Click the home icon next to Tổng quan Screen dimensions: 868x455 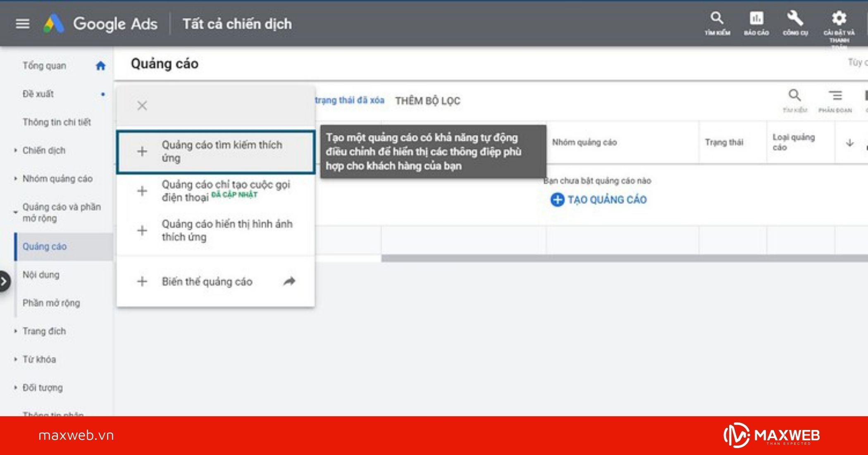coord(100,65)
